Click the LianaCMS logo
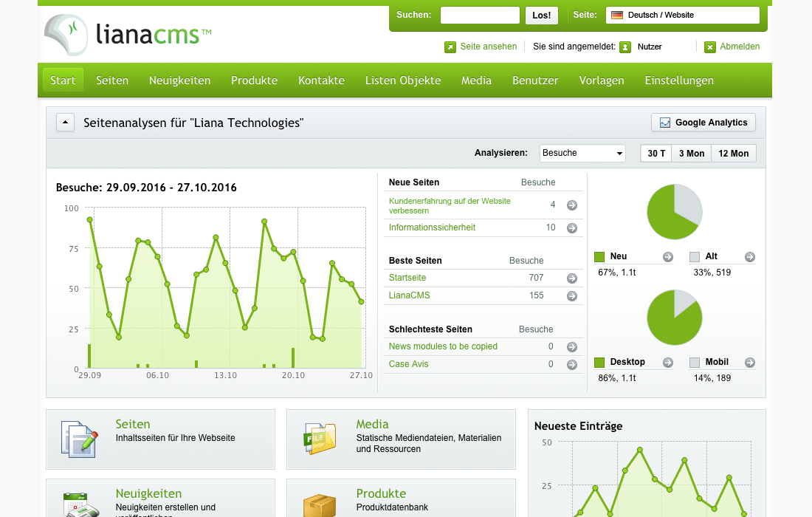This screenshot has height=517, width=812. tap(128, 34)
